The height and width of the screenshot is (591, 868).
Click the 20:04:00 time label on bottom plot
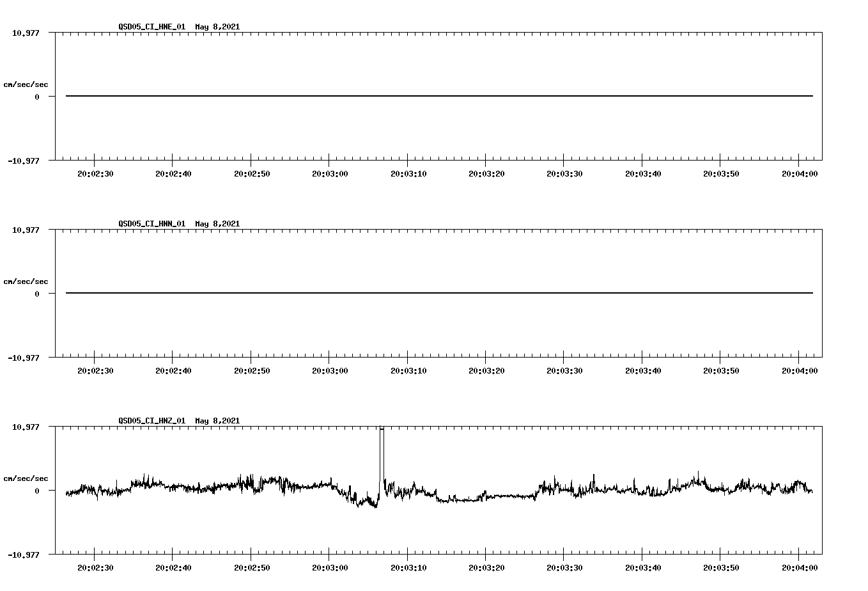[x=798, y=566]
